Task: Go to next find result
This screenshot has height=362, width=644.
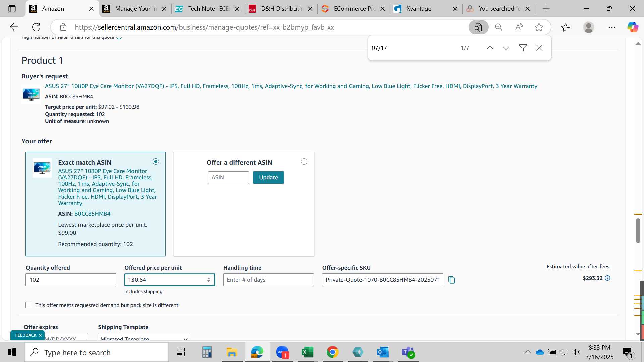Action: tap(506, 48)
